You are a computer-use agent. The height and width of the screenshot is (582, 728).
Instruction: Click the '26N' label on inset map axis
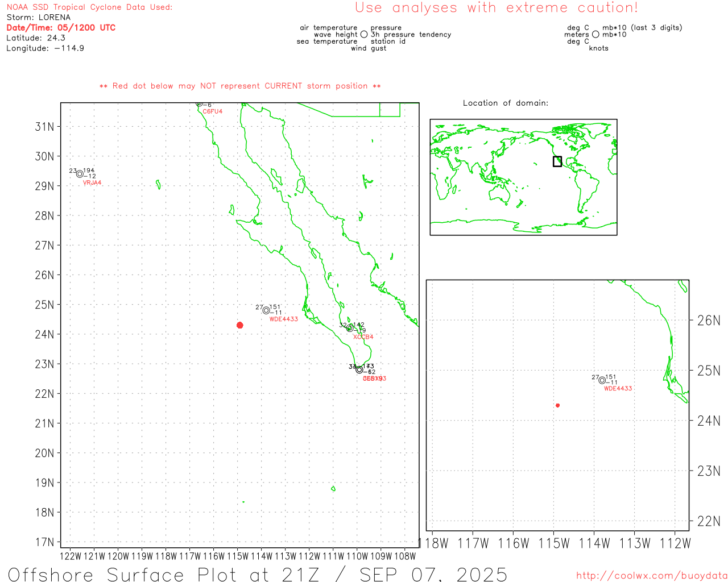point(709,321)
